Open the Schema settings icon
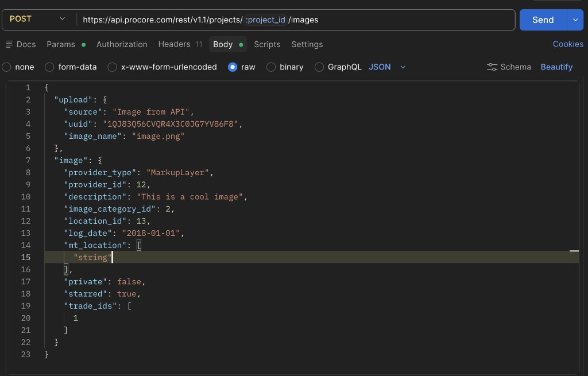Image resolution: width=588 pixels, height=376 pixels. tap(492, 67)
